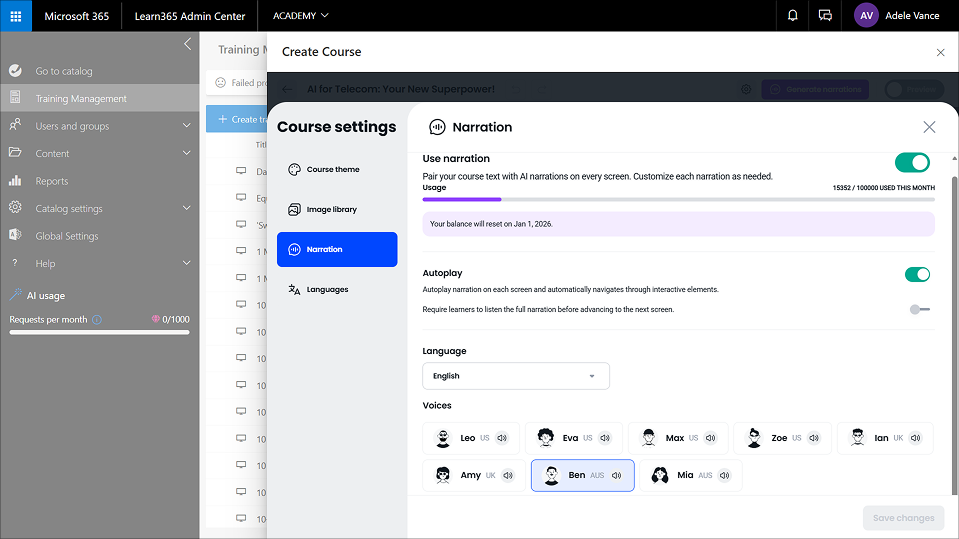Enable require full narration listening toggle
Image resolution: width=959 pixels, height=539 pixels.
coord(919,310)
